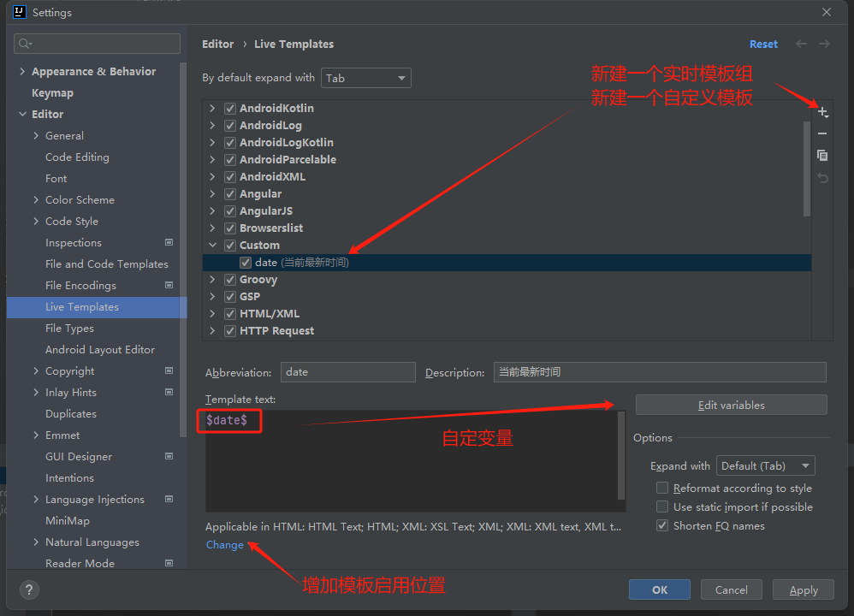Click project-level marker icon beside Inspections

(169, 242)
